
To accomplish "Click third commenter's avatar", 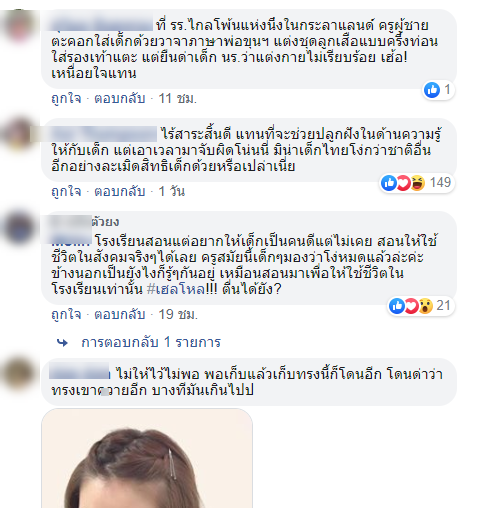I will [20, 227].
